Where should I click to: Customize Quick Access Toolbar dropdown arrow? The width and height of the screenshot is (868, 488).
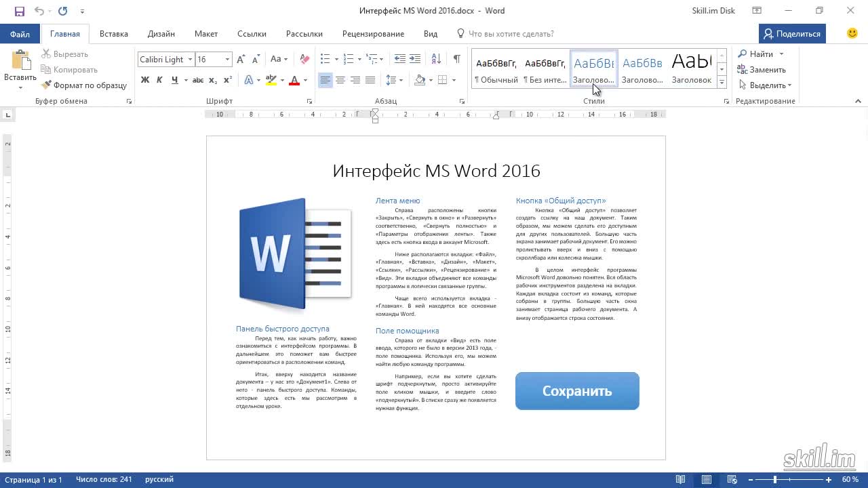point(82,11)
